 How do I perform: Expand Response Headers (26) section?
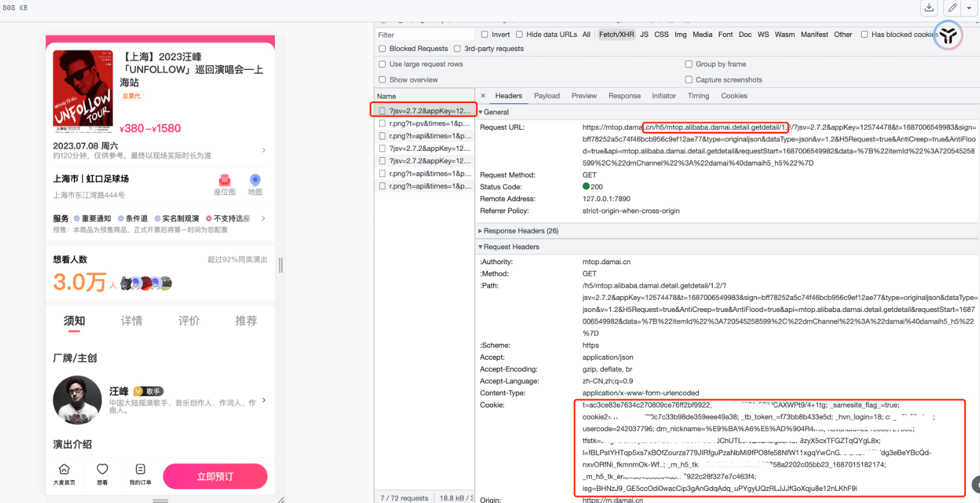[x=480, y=231]
